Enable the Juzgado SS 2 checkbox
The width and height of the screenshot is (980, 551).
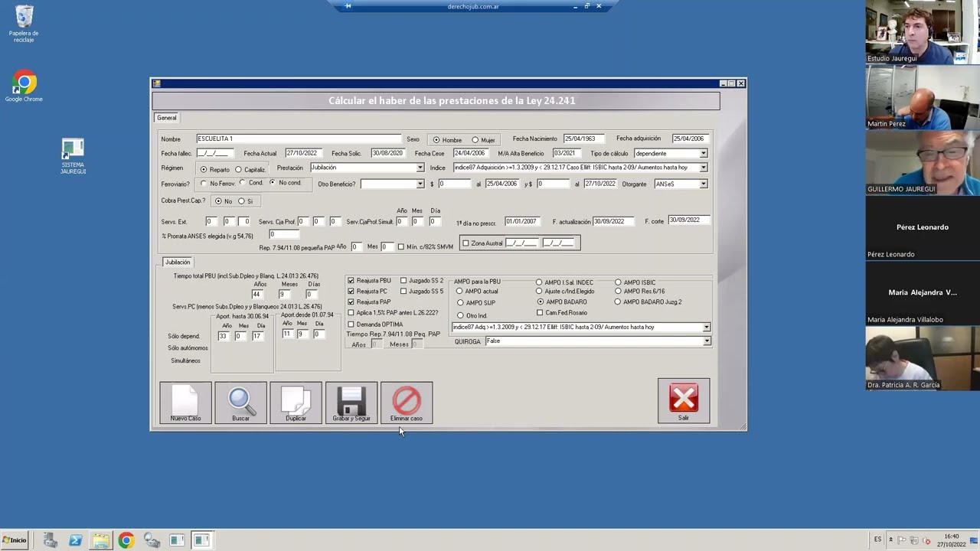pyautogui.click(x=403, y=281)
